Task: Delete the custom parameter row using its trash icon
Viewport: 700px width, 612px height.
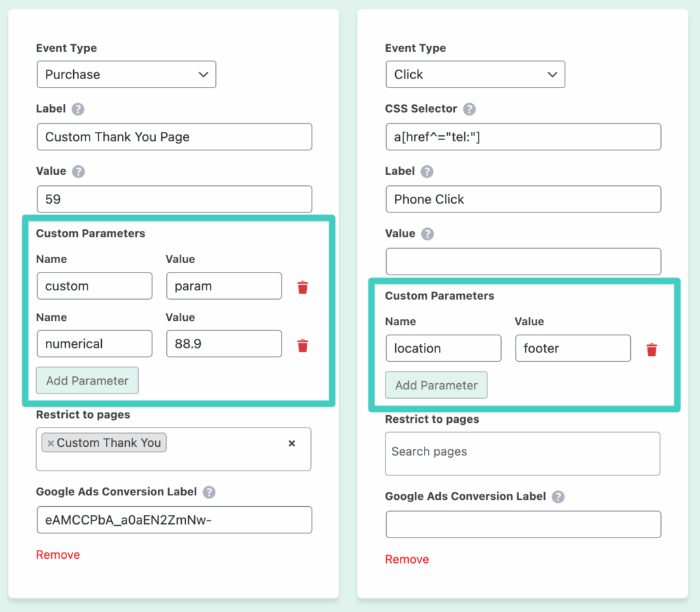Action: pyautogui.click(x=303, y=288)
